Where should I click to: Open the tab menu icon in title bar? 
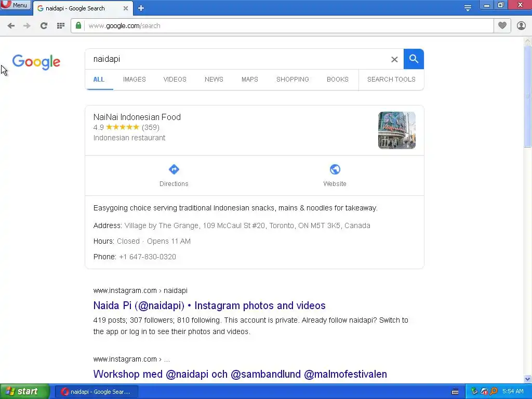(x=468, y=8)
